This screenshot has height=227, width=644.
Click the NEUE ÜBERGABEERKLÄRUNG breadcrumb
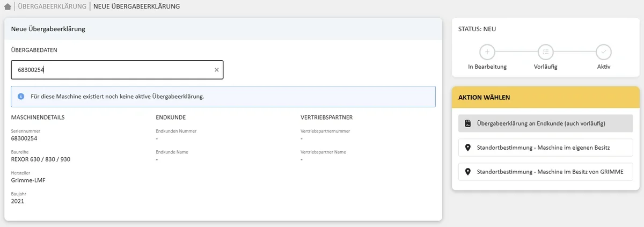(136, 7)
